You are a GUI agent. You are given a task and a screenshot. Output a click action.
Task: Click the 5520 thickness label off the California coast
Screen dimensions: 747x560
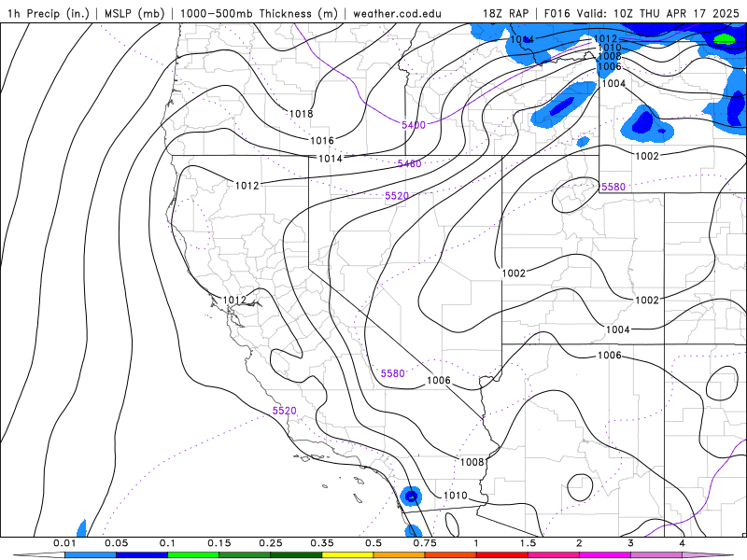pyautogui.click(x=285, y=411)
